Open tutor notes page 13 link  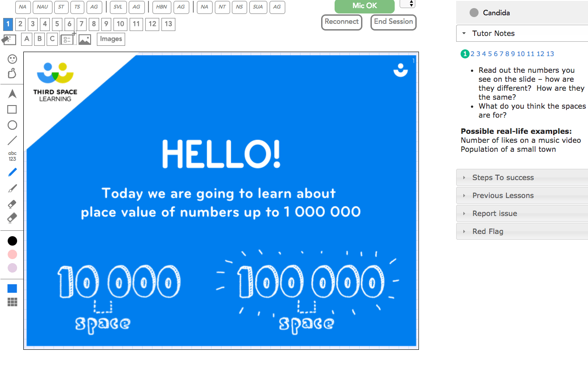(550, 54)
